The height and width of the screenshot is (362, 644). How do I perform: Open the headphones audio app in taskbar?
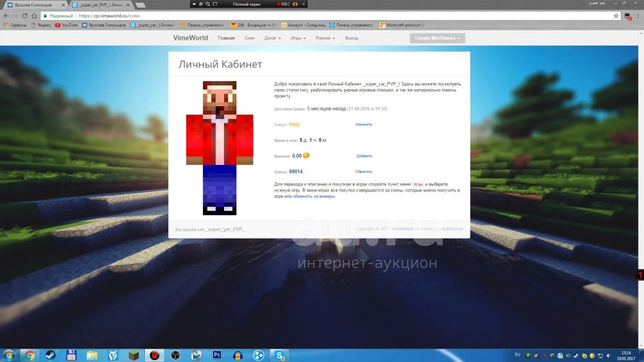coord(238,355)
